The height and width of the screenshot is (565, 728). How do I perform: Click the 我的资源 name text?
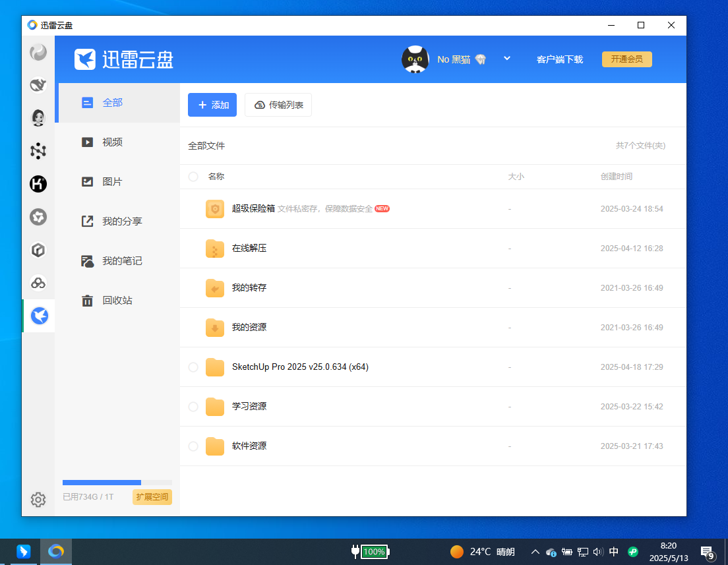(249, 327)
